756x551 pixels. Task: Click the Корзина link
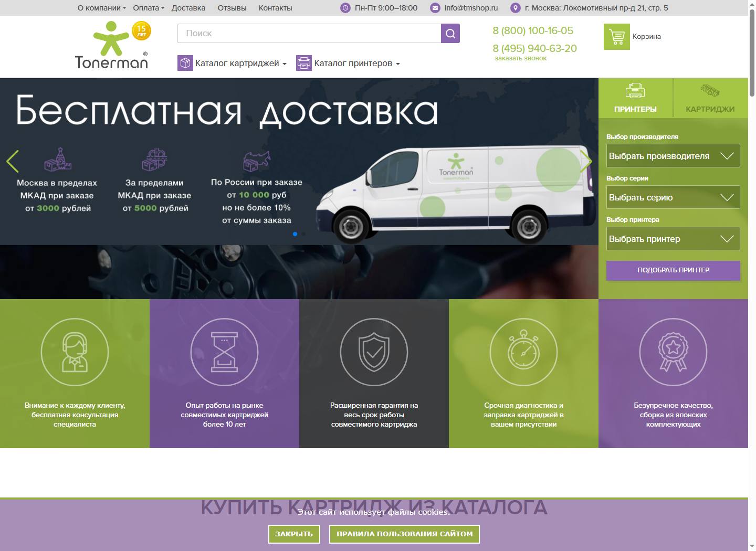646,36
